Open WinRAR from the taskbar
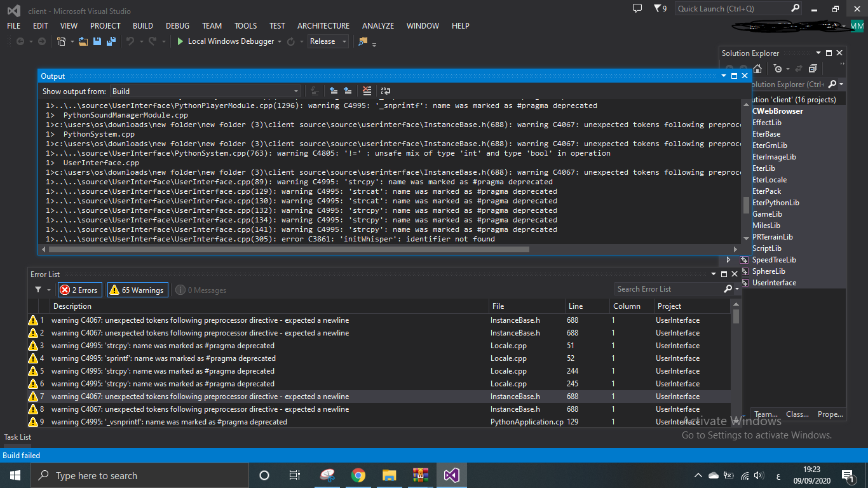 pyautogui.click(x=421, y=475)
